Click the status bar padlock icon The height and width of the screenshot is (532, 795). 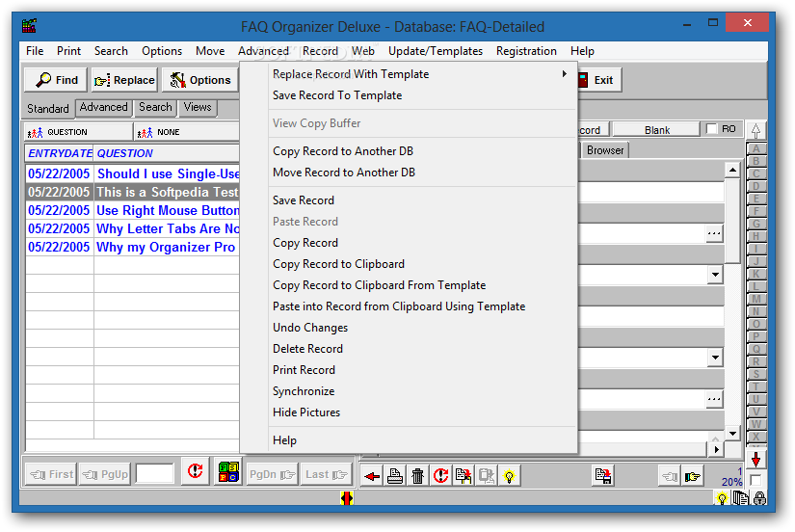[759, 498]
